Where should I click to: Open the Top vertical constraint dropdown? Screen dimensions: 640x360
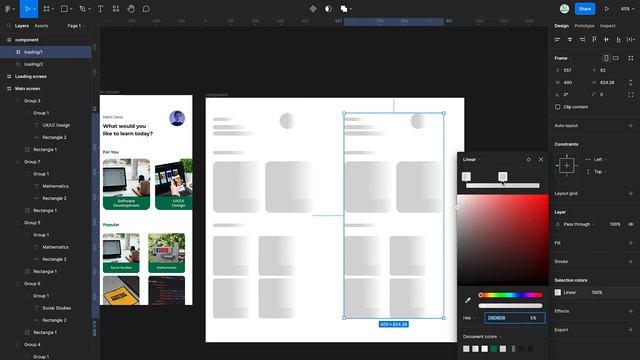(x=599, y=172)
